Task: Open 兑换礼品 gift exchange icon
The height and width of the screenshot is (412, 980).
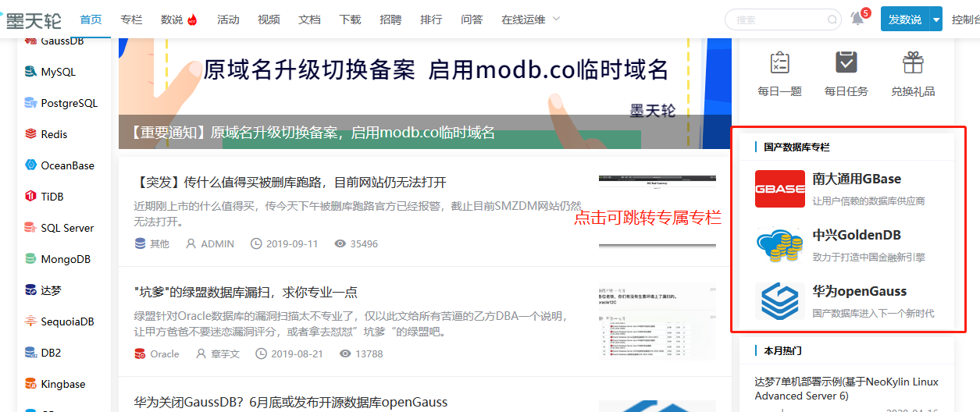Action: [x=913, y=63]
